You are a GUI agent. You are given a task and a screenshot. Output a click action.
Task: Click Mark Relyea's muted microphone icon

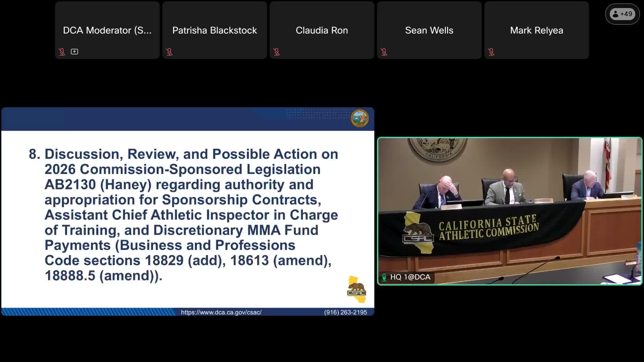point(491,52)
